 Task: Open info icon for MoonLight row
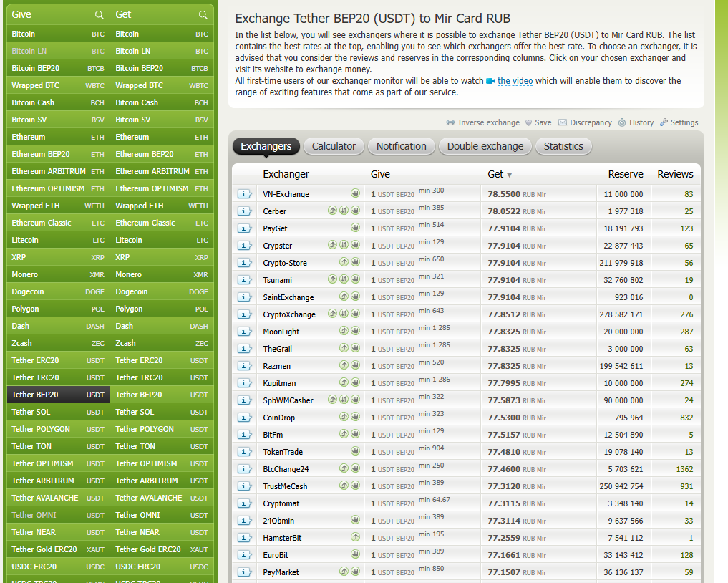244,332
